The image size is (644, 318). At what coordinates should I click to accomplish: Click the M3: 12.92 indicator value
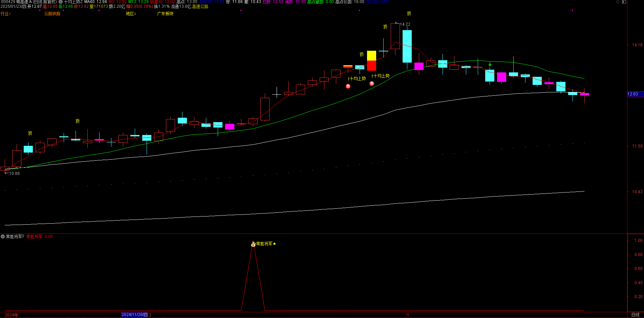(x=117, y=2)
